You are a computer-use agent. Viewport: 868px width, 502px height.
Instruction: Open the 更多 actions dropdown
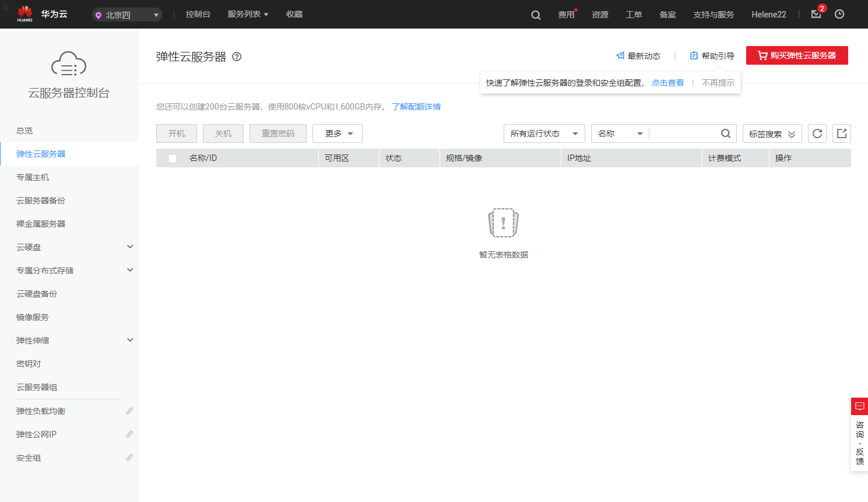[338, 134]
